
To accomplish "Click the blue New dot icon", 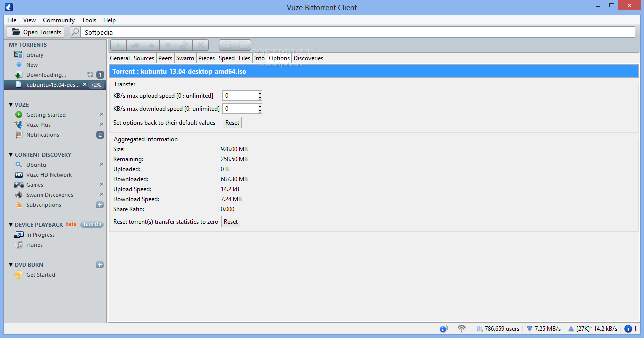I will (19, 65).
